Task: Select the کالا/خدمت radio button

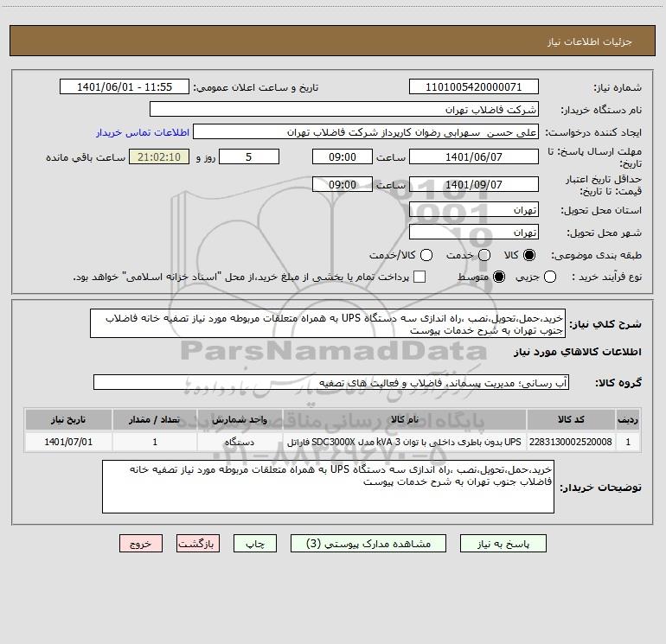Action: pos(426,255)
